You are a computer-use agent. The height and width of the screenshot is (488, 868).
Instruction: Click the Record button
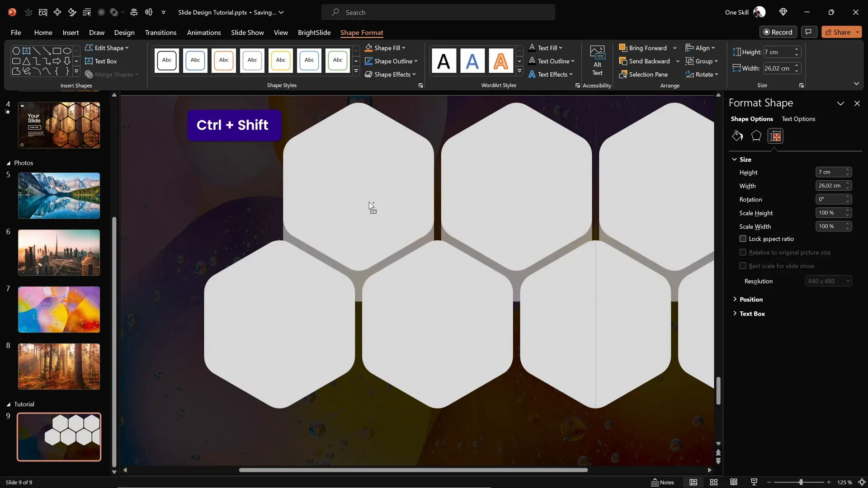click(778, 32)
